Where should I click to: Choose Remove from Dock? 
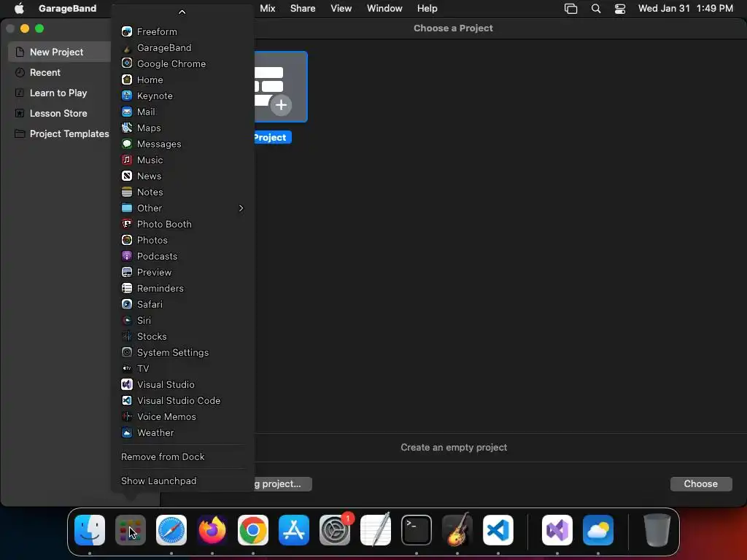182,456
